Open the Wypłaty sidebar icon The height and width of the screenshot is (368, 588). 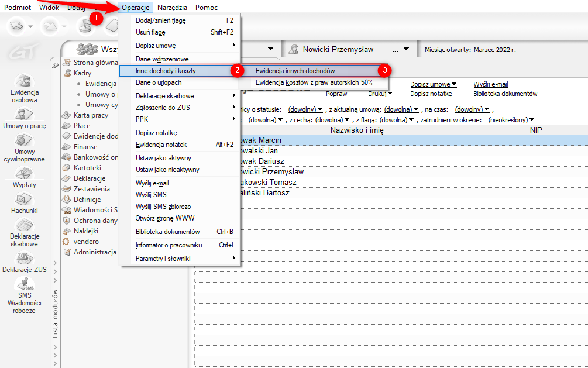[x=25, y=173]
